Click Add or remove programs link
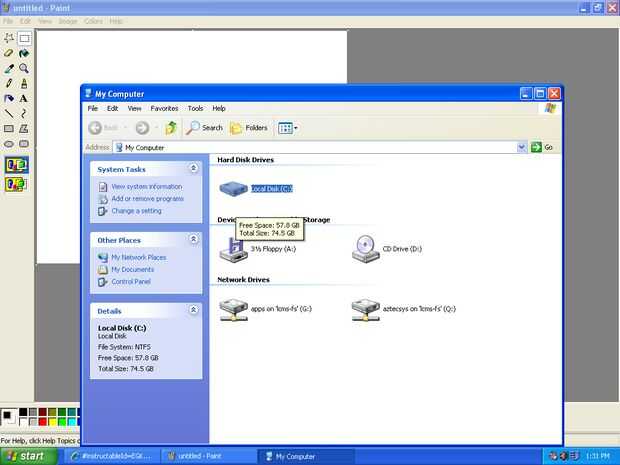 click(x=147, y=198)
